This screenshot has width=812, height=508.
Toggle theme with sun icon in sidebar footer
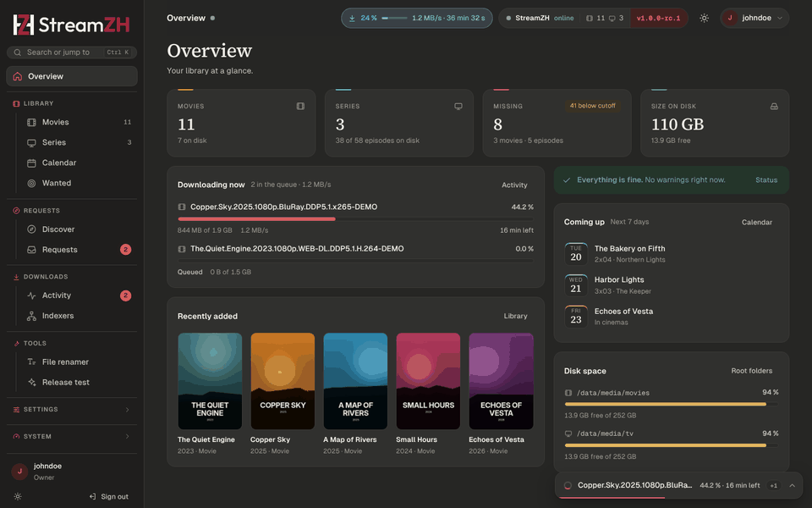[x=18, y=497]
